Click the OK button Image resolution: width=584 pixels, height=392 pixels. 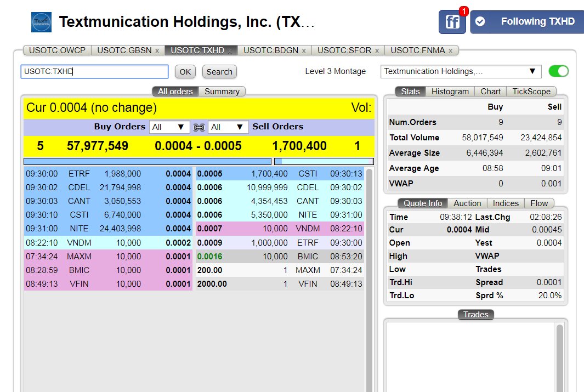tap(185, 72)
